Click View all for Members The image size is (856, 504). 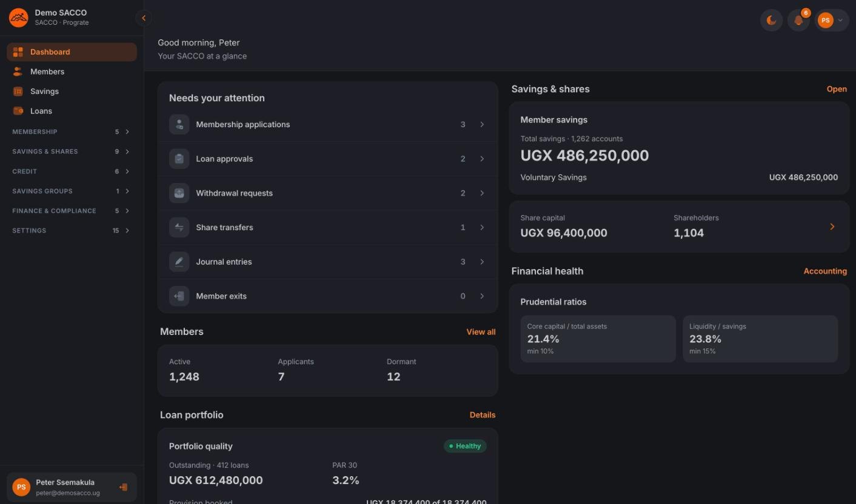tap(481, 332)
